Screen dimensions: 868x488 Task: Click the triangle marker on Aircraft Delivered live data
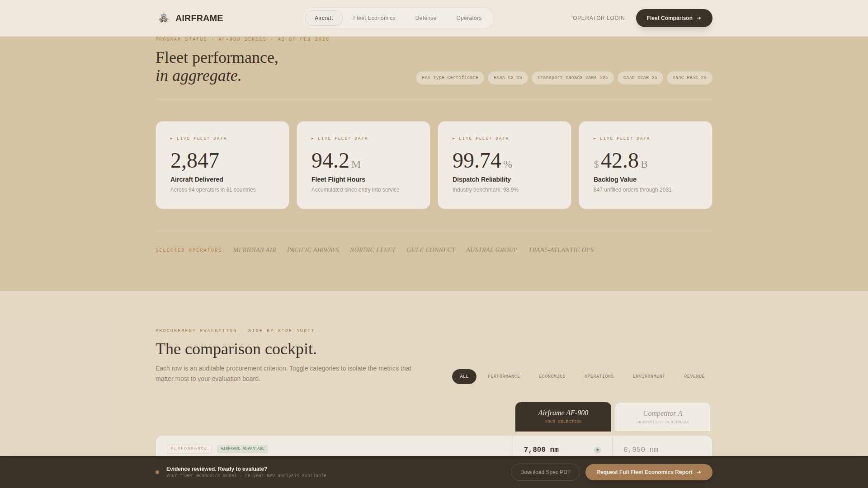[172, 138]
